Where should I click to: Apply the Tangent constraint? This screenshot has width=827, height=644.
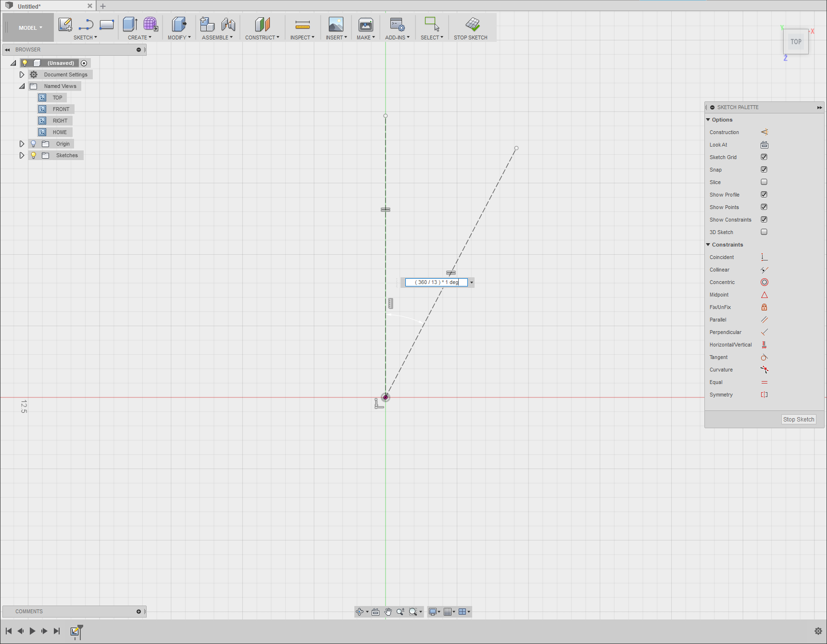click(x=764, y=357)
